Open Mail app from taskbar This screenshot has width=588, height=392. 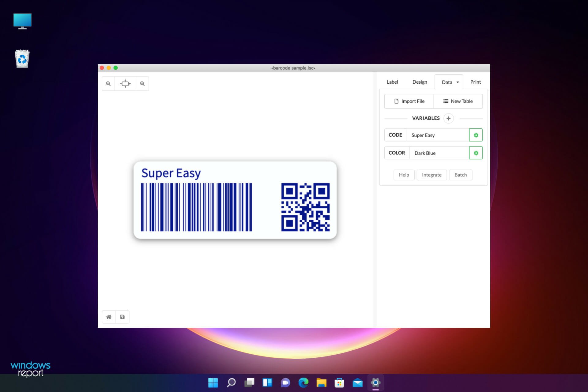(357, 383)
